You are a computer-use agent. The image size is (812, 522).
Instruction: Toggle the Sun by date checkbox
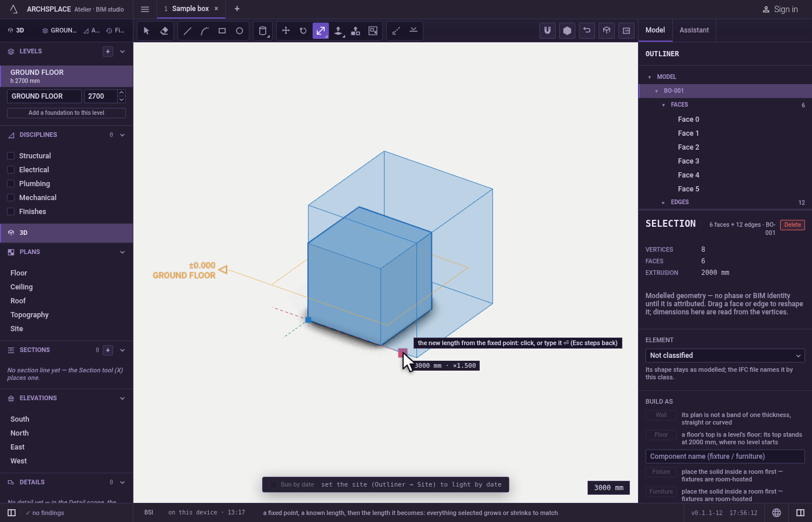coord(273,485)
